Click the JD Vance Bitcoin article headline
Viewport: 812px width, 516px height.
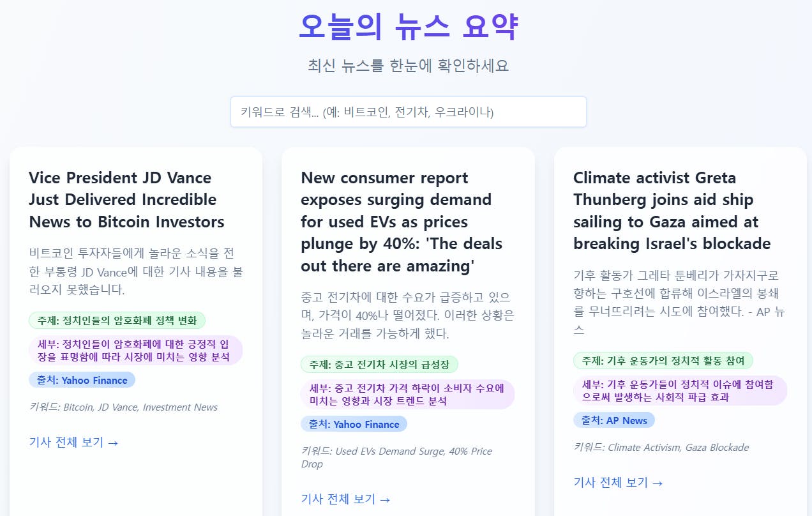125,199
